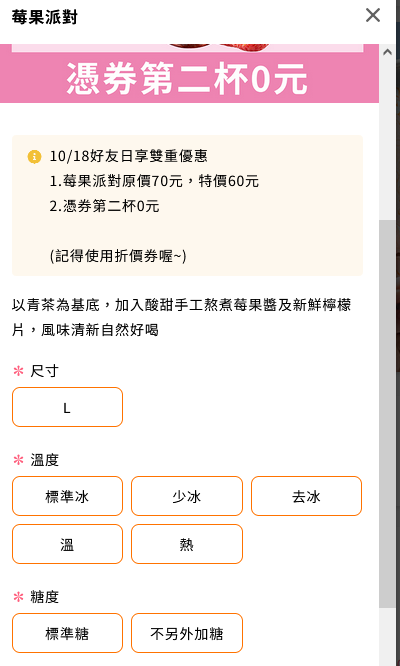Screen dimensions: 400x666
Task: Pick the 溫 temperature option
Action: [x=68, y=544]
